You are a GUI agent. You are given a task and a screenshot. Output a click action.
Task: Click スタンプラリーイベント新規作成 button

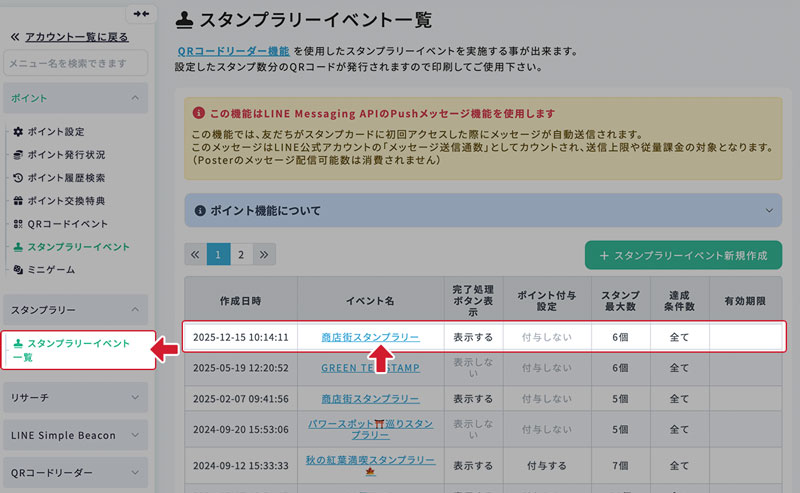pos(683,255)
